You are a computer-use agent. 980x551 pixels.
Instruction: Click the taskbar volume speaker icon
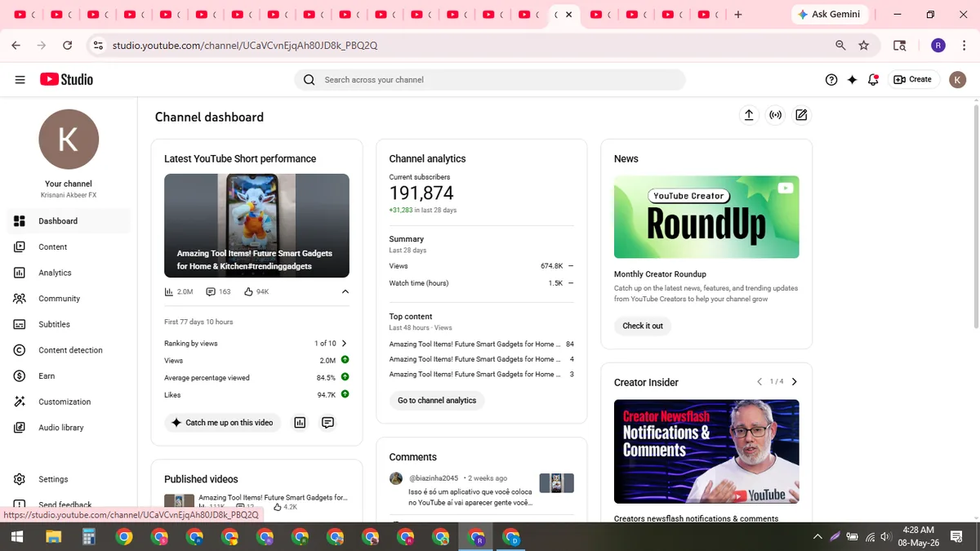tap(887, 536)
